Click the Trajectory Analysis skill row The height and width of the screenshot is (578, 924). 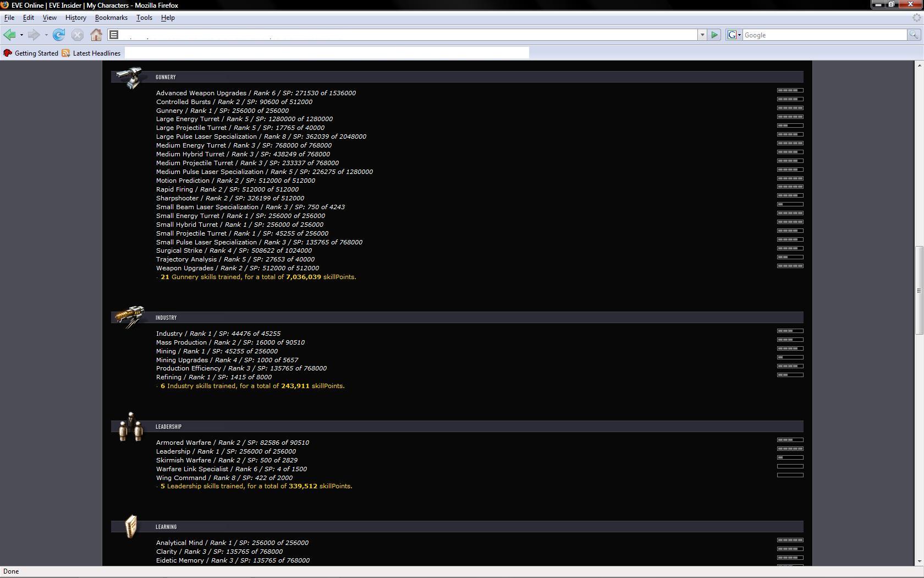(x=235, y=259)
